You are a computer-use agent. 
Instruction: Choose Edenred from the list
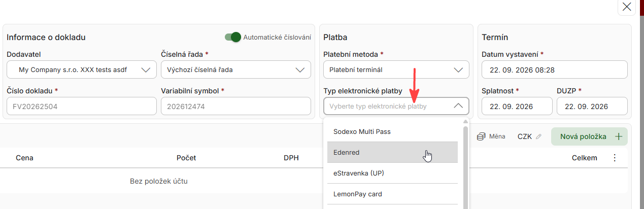pos(391,152)
